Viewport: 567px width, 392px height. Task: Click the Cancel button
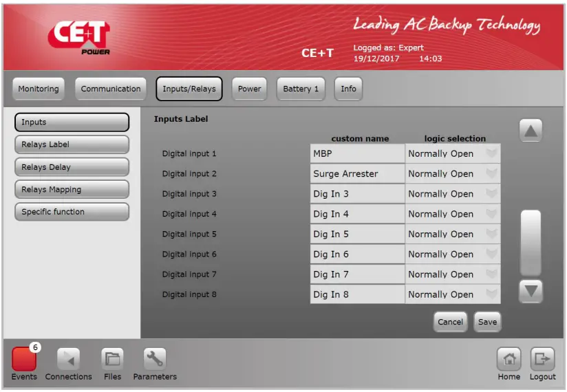pyautogui.click(x=450, y=322)
